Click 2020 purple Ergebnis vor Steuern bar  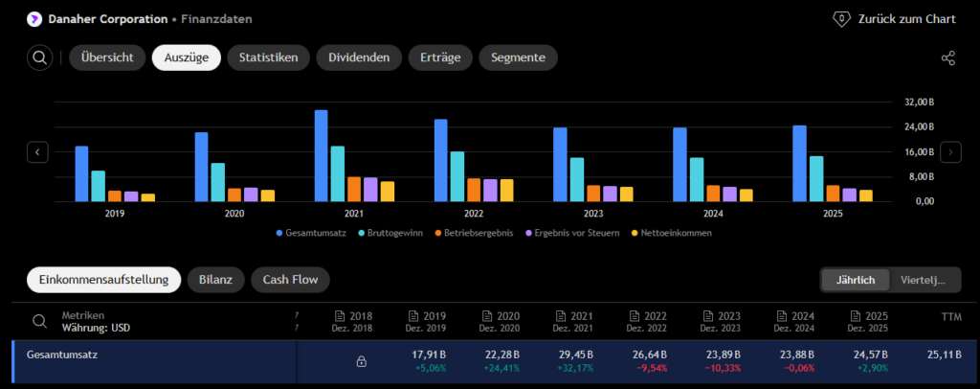click(x=251, y=194)
